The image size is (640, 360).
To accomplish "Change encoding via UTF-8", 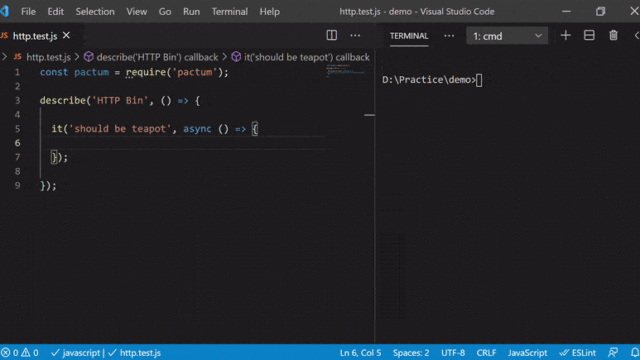I will click(x=453, y=353).
